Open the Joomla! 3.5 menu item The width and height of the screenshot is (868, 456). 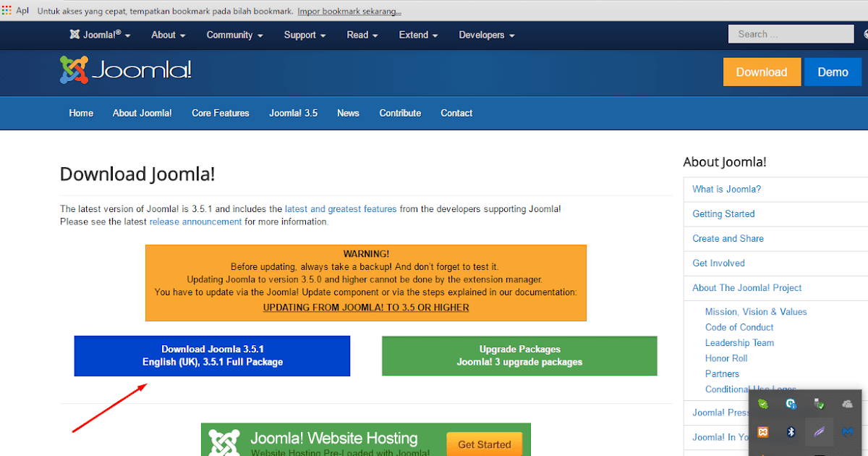tap(294, 113)
